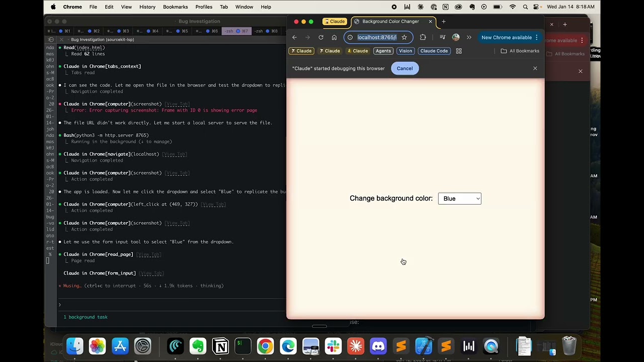The height and width of the screenshot is (362, 644).
Task: Open Xcode from the Dock
Action: point(424,346)
